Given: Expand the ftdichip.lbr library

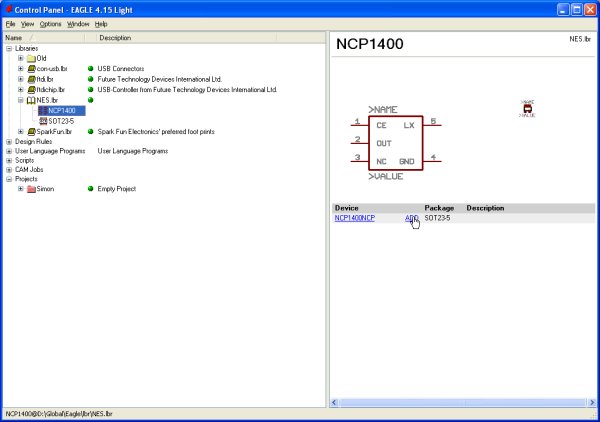Looking at the screenshot, I should [21, 90].
